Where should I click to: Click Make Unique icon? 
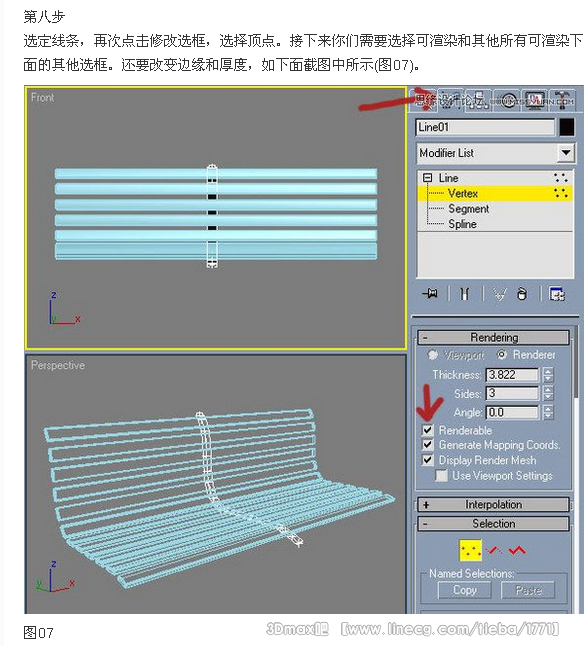[500, 294]
